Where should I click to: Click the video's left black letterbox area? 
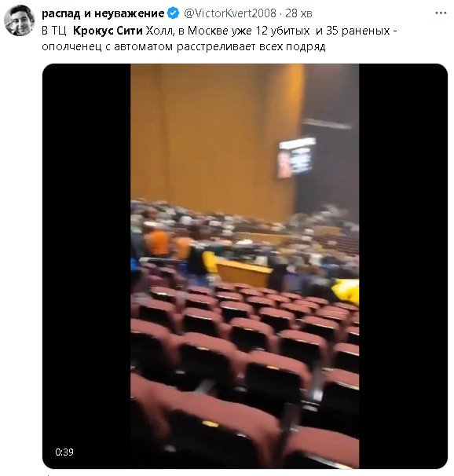(x=86, y=266)
